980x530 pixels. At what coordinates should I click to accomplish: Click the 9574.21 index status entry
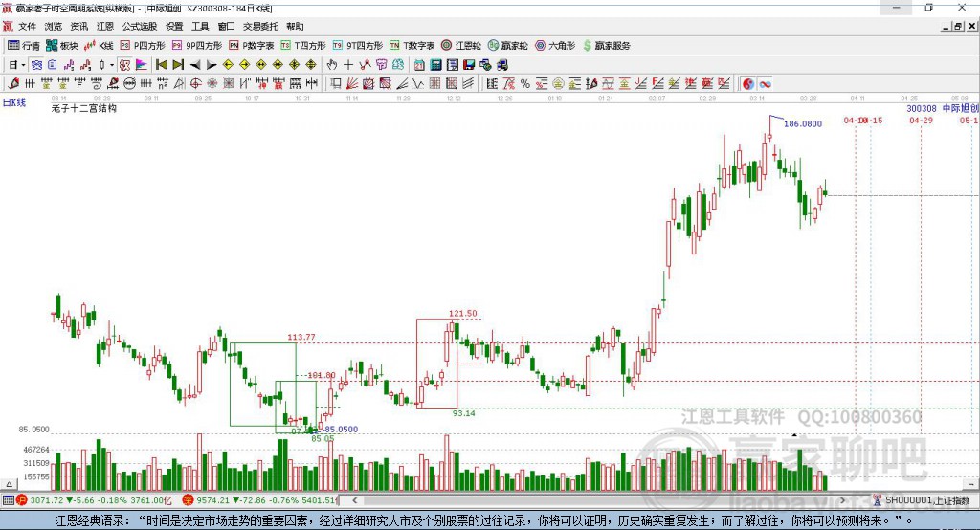(x=259, y=500)
